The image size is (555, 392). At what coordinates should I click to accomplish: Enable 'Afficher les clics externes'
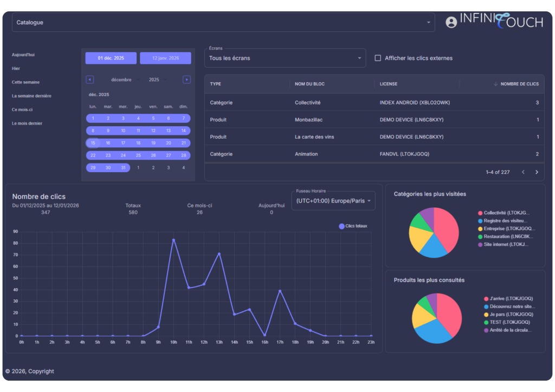coord(378,58)
